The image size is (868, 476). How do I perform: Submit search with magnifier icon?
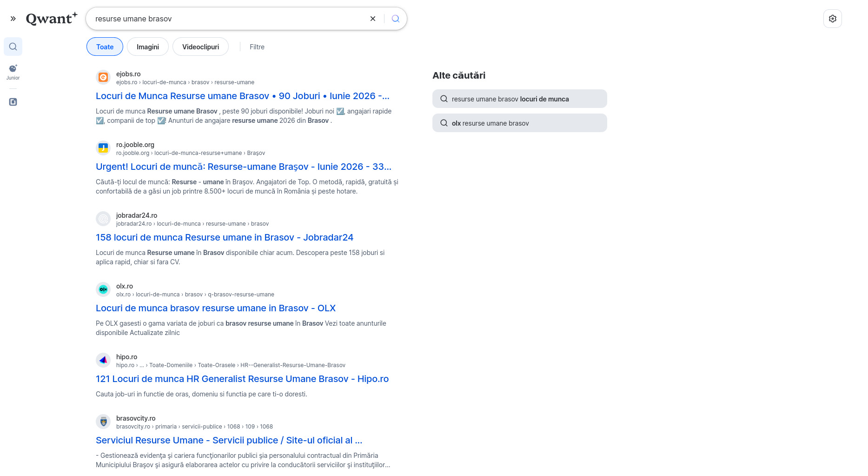point(396,19)
